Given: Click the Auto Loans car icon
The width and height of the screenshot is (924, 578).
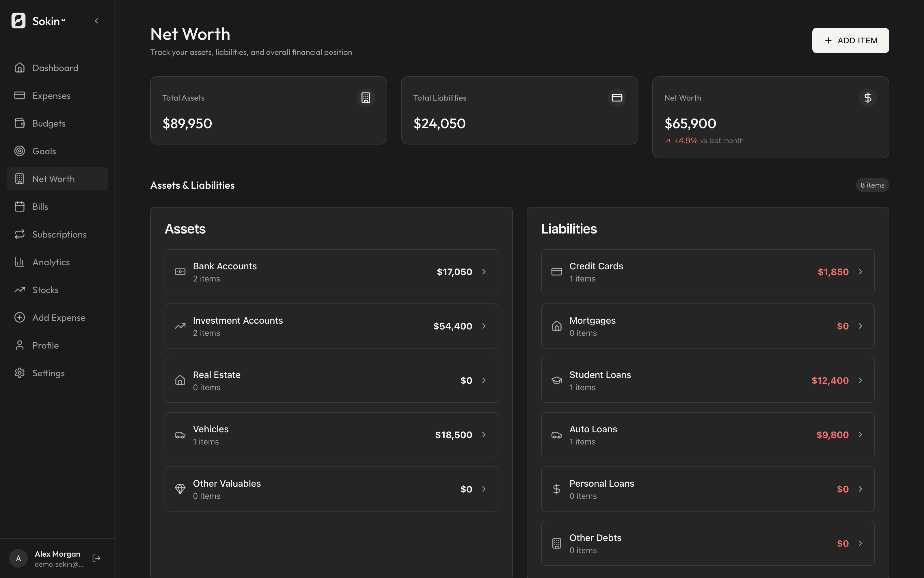Looking at the screenshot, I should click(x=557, y=435).
